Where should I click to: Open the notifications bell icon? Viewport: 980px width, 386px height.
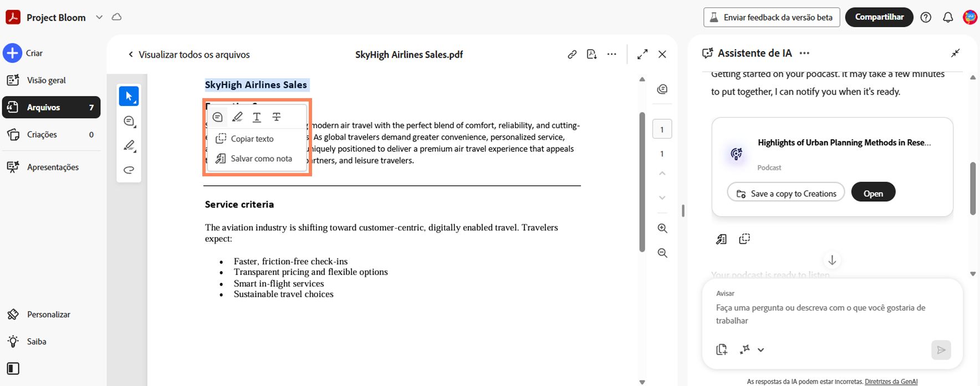pyautogui.click(x=948, y=17)
